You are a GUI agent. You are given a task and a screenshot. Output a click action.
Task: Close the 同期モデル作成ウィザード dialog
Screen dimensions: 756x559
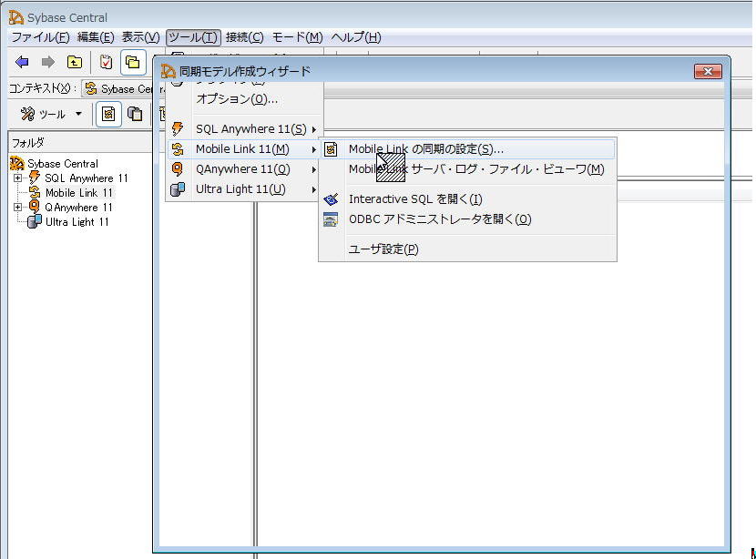pyautogui.click(x=707, y=71)
